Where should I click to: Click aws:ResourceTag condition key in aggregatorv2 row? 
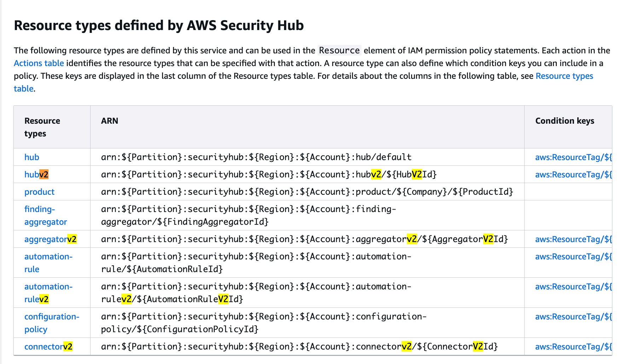tap(573, 239)
